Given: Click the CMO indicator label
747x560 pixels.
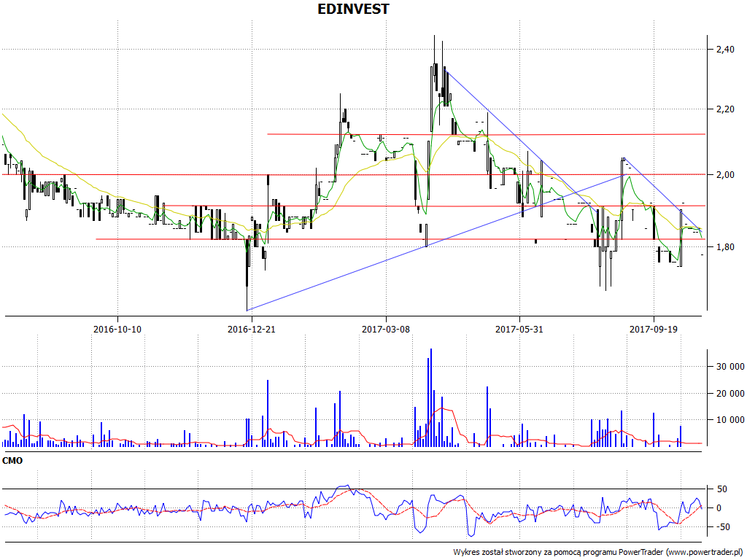Looking at the screenshot, I should 12,461.
